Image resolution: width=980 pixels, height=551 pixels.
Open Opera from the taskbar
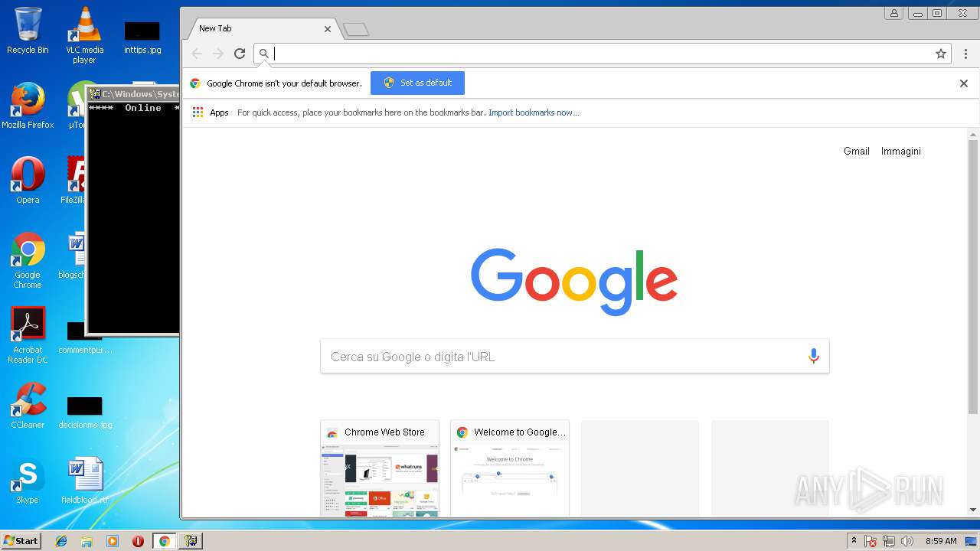tap(138, 541)
